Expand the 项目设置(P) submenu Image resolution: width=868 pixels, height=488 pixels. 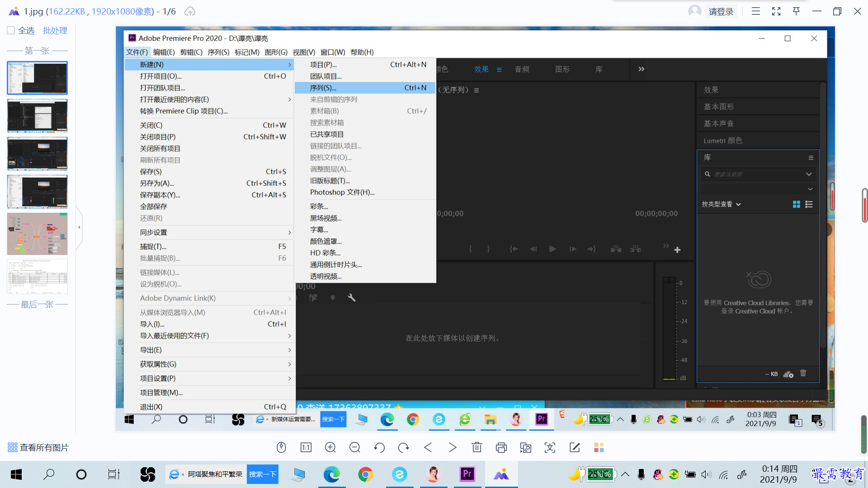289,378
